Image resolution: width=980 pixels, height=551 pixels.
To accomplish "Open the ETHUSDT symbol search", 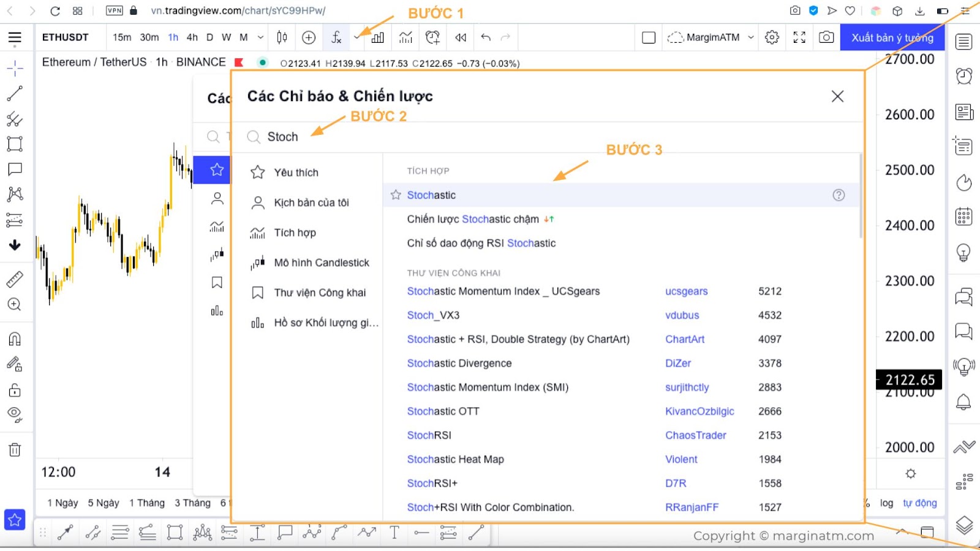I will pyautogui.click(x=66, y=37).
